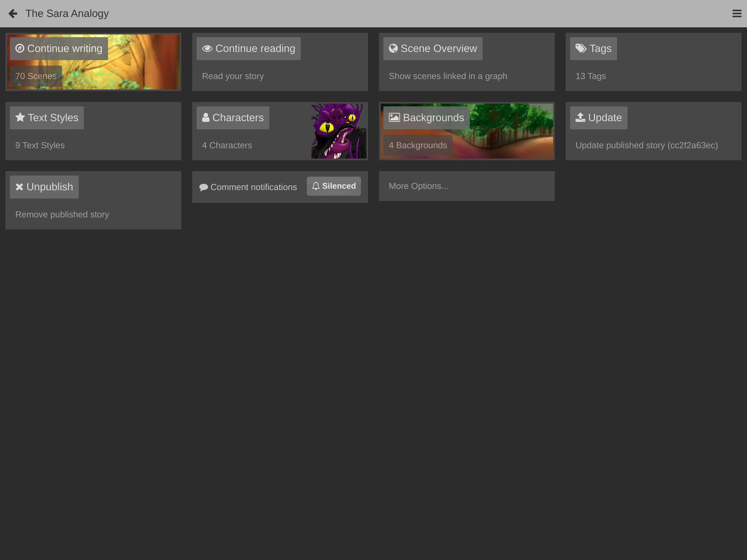Click the bell icon on Silenced
747x560 pixels.
pos(316,186)
